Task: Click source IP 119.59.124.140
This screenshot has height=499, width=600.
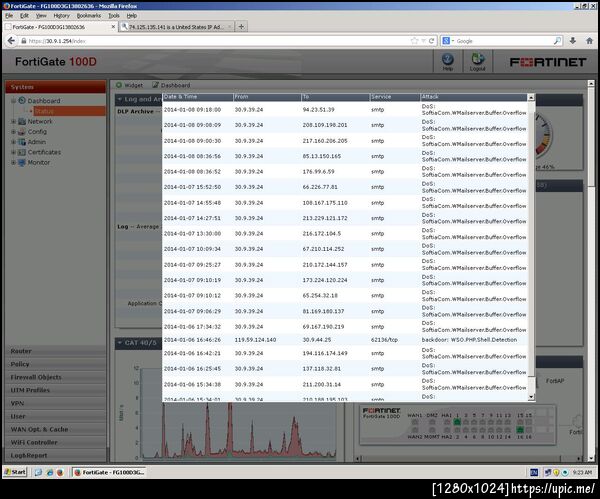Action: click(255, 339)
